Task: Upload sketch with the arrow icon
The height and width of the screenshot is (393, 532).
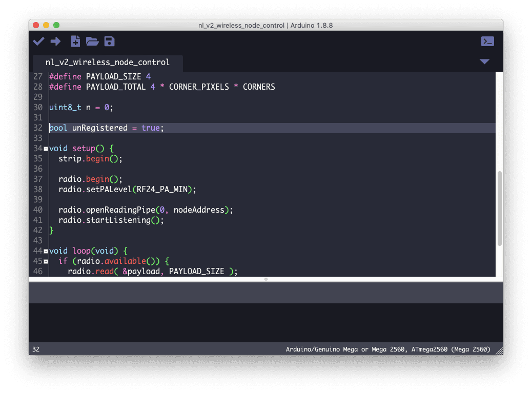Action: click(x=56, y=42)
